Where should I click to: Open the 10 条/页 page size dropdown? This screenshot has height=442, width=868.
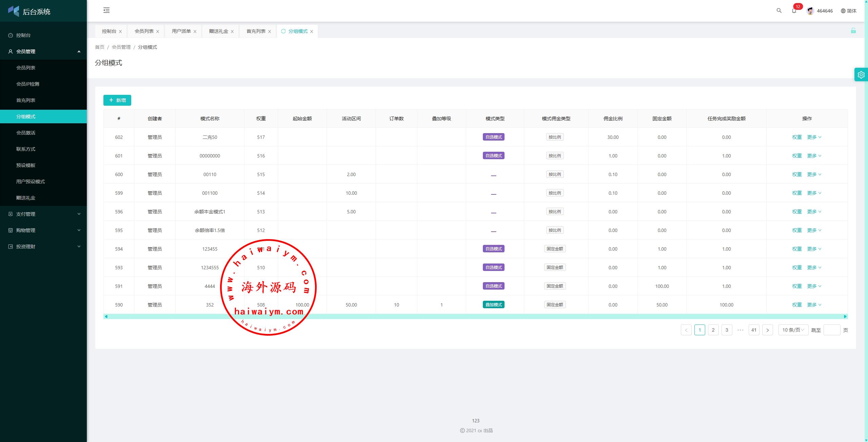793,330
